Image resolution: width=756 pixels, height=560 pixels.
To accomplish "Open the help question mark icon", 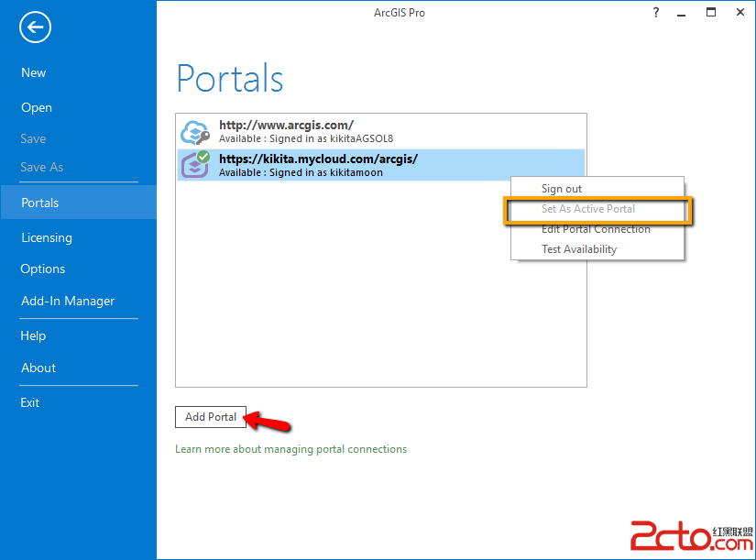I will (656, 13).
